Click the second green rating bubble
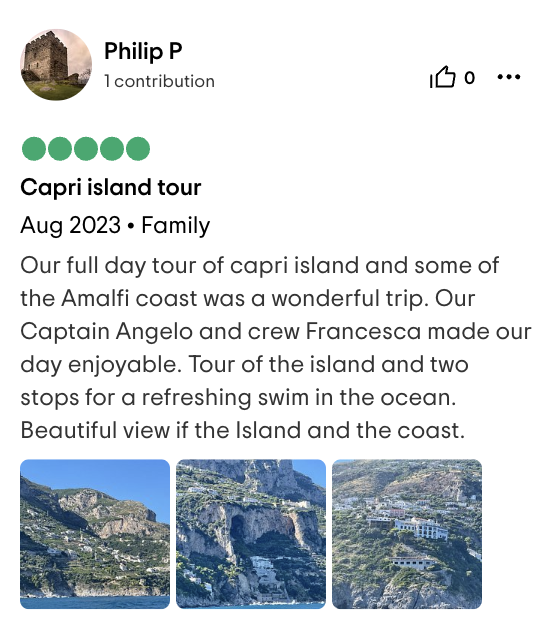Image resolution: width=550 pixels, height=640 pixels. pyautogui.click(x=60, y=149)
